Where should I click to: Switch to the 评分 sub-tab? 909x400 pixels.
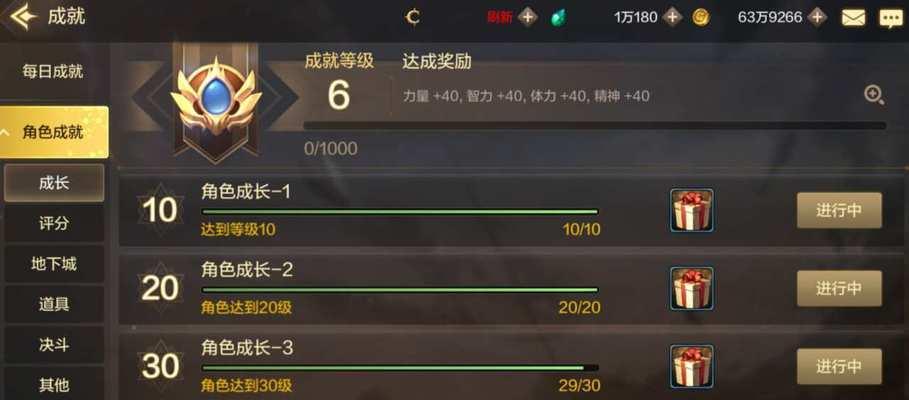pyautogui.click(x=54, y=224)
